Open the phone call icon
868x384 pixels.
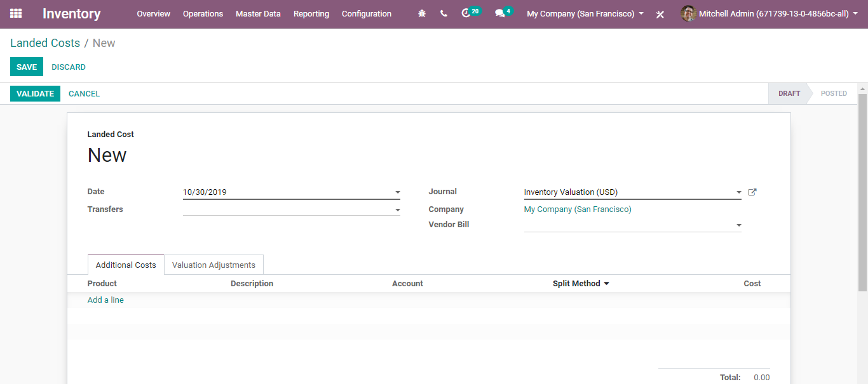[444, 13]
